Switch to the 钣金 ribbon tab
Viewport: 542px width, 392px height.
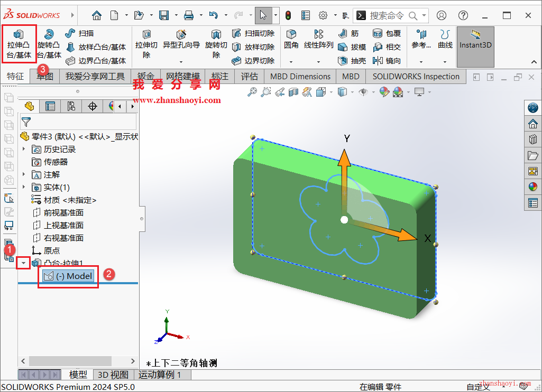click(146, 76)
